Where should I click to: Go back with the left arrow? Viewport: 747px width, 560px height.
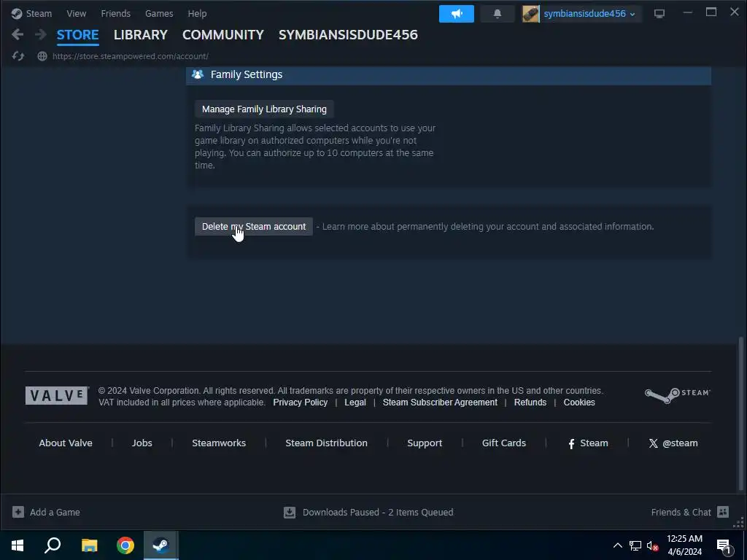18,34
